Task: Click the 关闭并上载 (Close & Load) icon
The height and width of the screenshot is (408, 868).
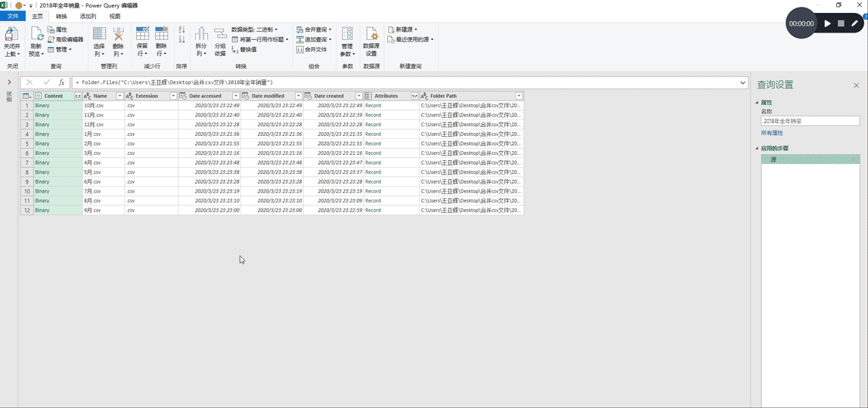Action: (11, 34)
